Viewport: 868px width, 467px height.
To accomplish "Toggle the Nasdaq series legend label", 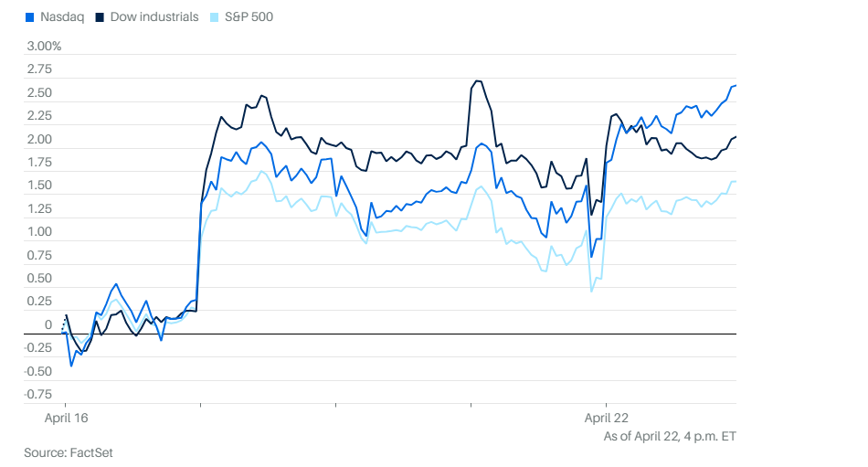I will [62, 17].
